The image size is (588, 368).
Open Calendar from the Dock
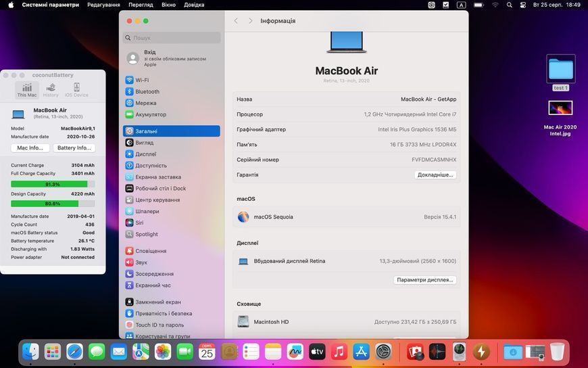coord(207,352)
